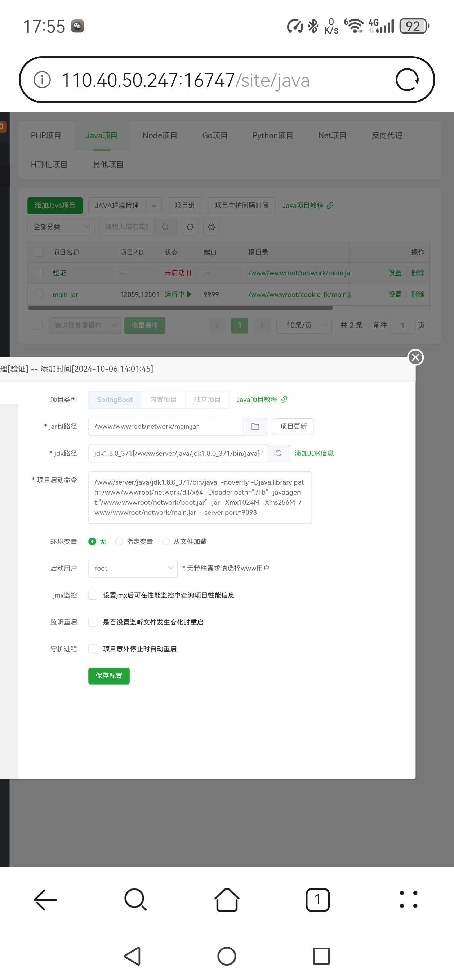
Task: Enable the jmx监控 checkbox
Action: [x=93, y=595]
